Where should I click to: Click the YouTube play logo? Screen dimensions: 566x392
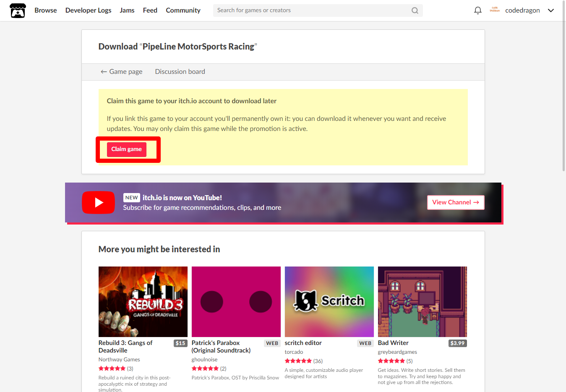98,202
